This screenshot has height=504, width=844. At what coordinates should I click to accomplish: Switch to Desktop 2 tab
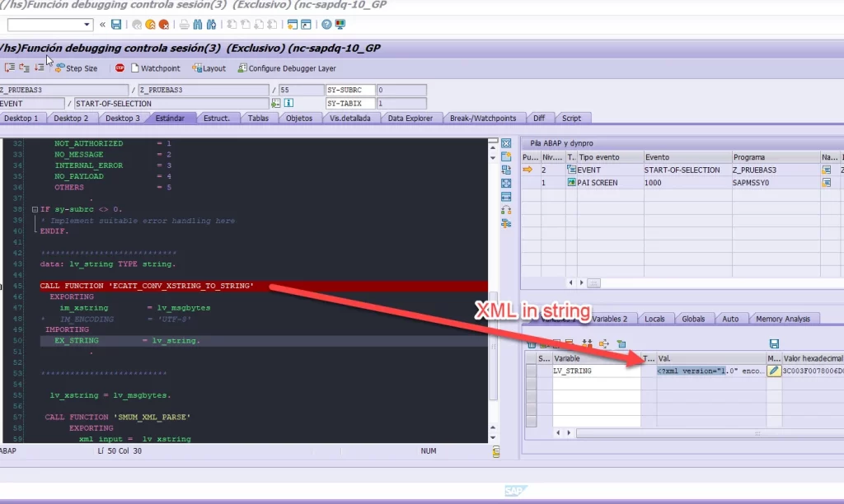coord(71,119)
